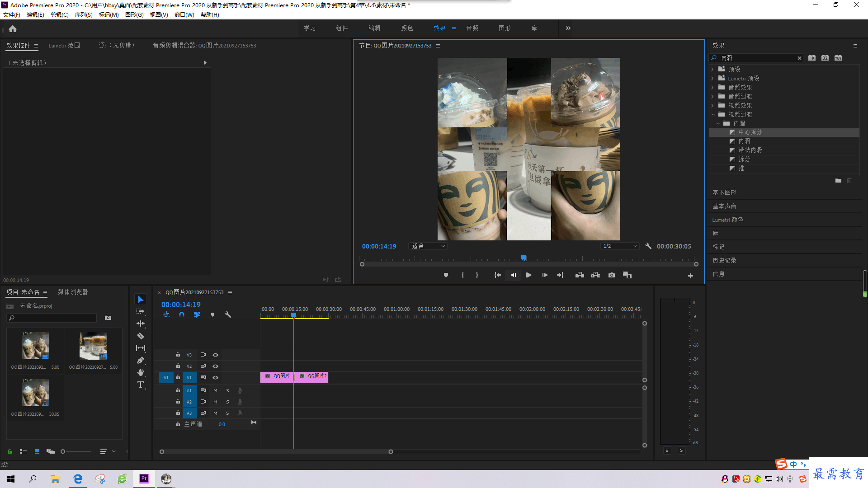The image size is (868, 488).
Task: Expand the Lumetri 预设 folder
Action: click(x=712, y=79)
